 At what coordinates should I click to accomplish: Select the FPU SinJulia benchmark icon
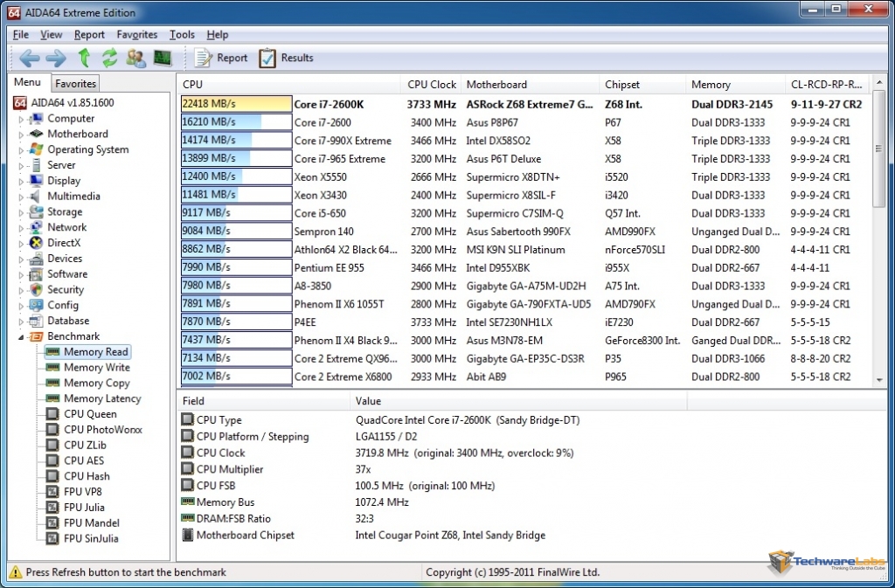click(52, 538)
